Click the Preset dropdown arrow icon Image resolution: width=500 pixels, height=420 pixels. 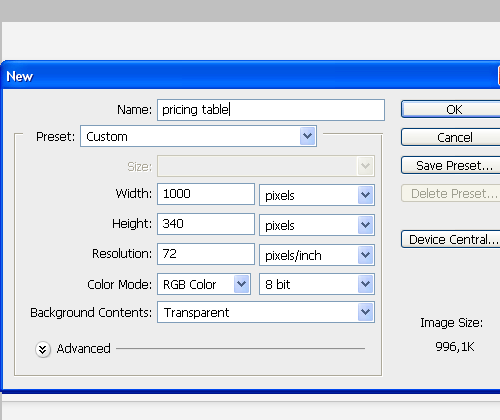pos(308,136)
